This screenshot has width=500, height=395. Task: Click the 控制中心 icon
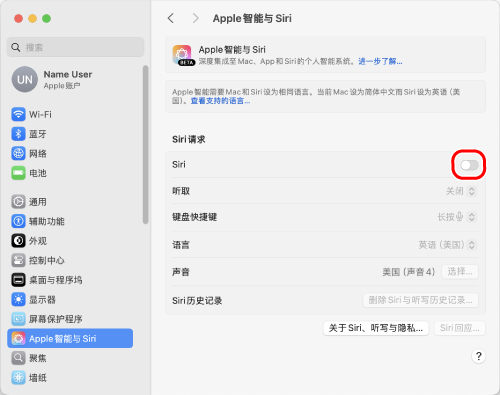pos(18,260)
